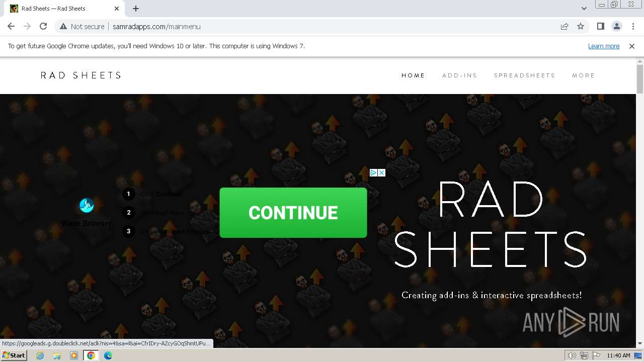Click the Wave Browser label text
Screen dimensions: 644x362
coord(87,223)
